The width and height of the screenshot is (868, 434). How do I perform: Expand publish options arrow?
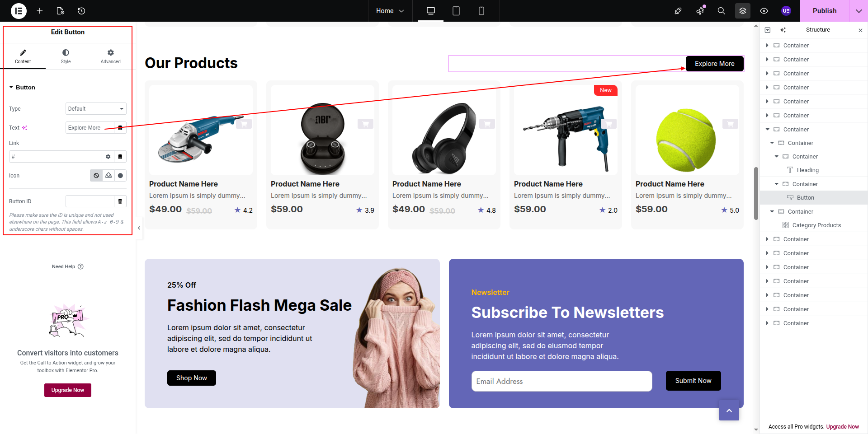(859, 11)
